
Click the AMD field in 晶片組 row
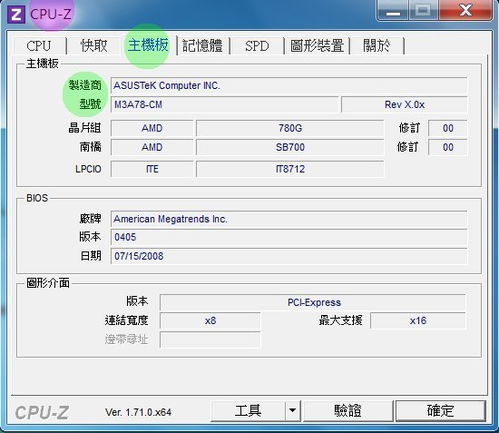(152, 128)
